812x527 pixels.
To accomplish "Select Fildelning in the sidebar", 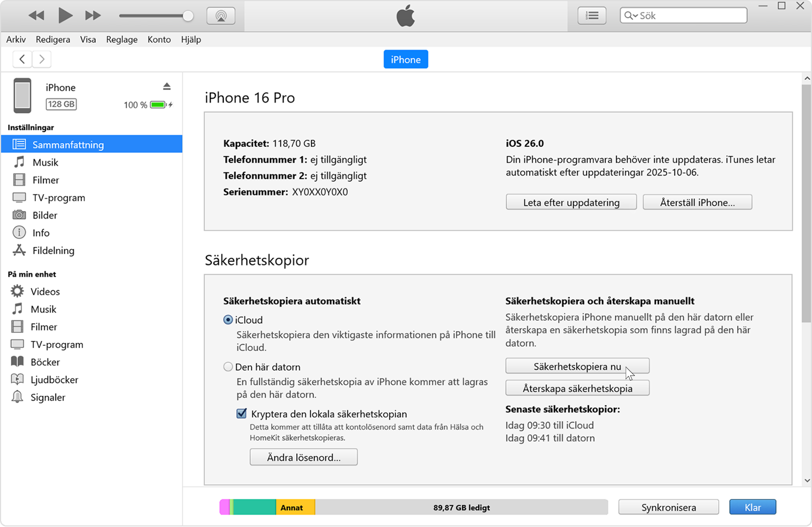I will [x=53, y=250].
